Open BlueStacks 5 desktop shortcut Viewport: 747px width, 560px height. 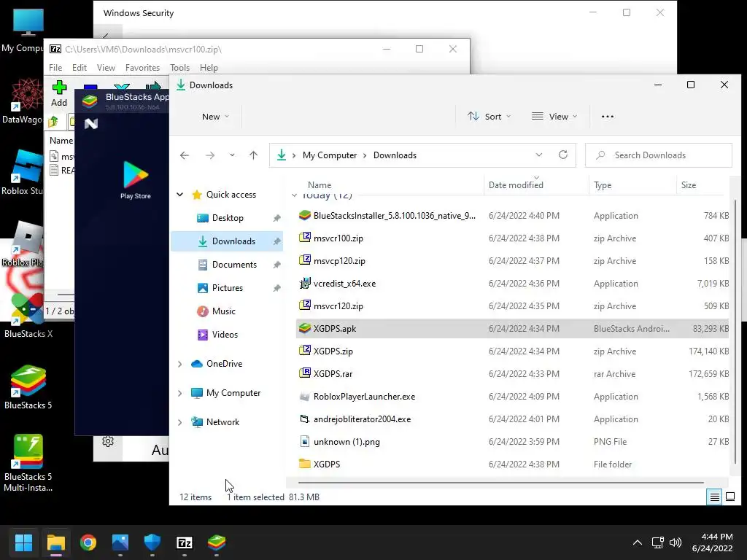coord(28,387)
